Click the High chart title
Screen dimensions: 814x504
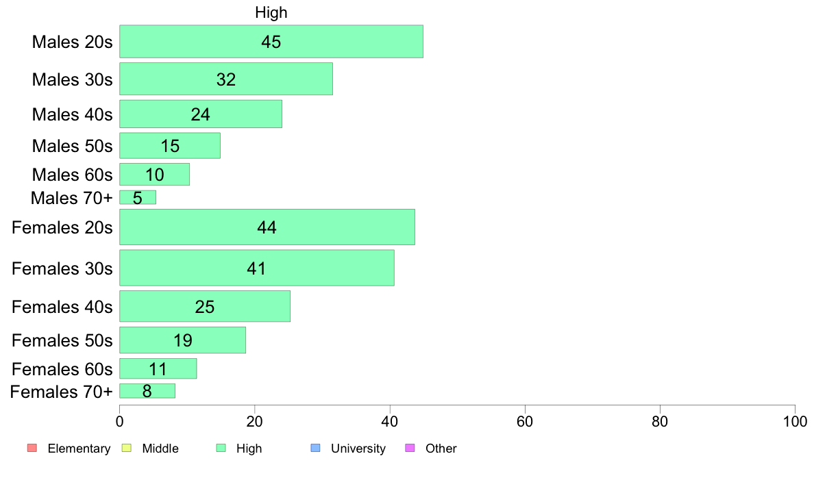click(x=271, y=12)
